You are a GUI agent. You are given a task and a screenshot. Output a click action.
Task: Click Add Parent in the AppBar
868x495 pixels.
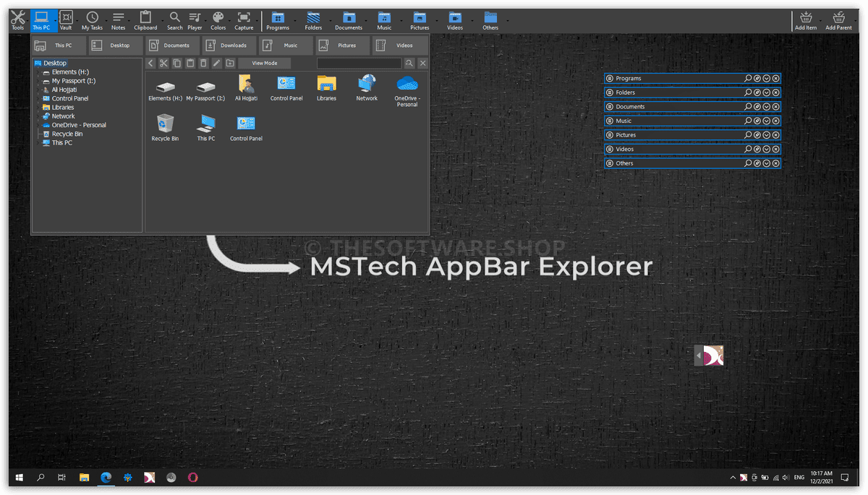[839, 20]
